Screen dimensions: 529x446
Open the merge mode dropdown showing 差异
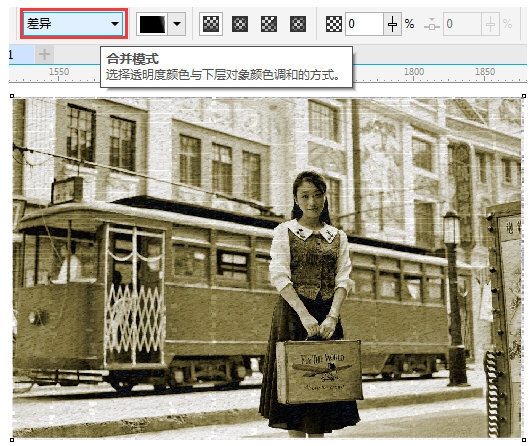pyautogui.click(x=73, y=24)
